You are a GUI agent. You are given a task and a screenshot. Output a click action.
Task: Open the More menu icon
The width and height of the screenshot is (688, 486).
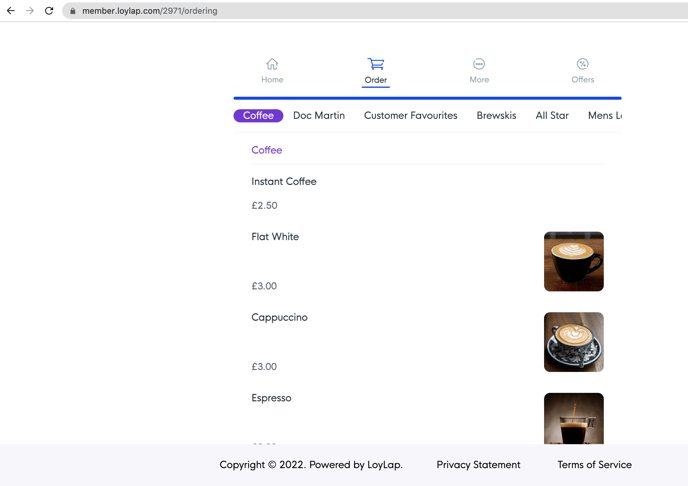coord(479,64)
